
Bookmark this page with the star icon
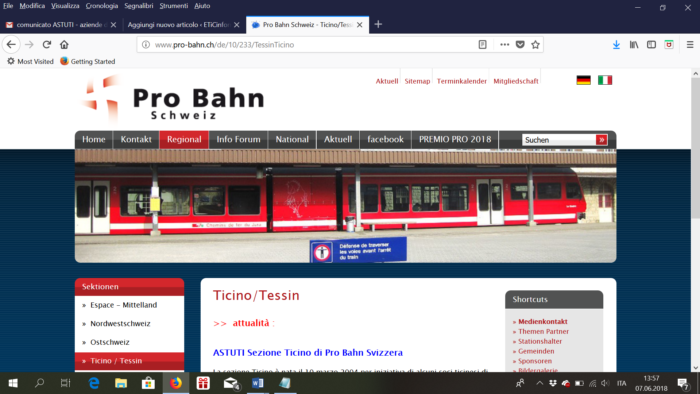535,45
